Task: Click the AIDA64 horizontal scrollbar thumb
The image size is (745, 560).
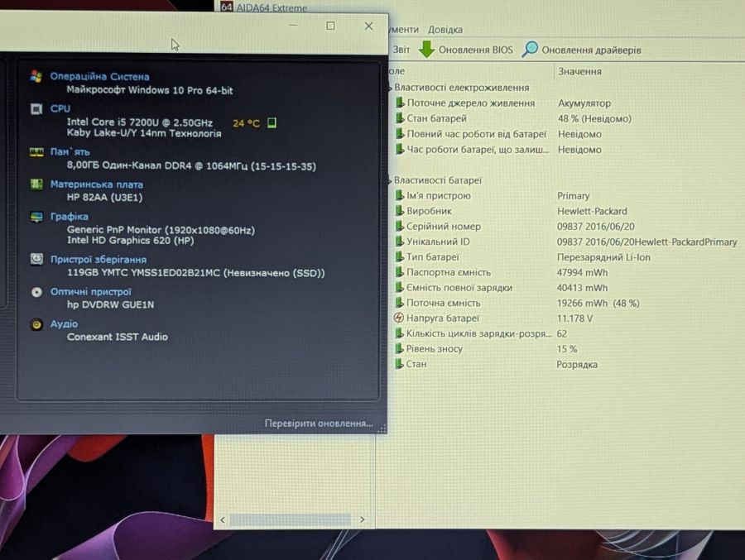Action: point(291,519)
